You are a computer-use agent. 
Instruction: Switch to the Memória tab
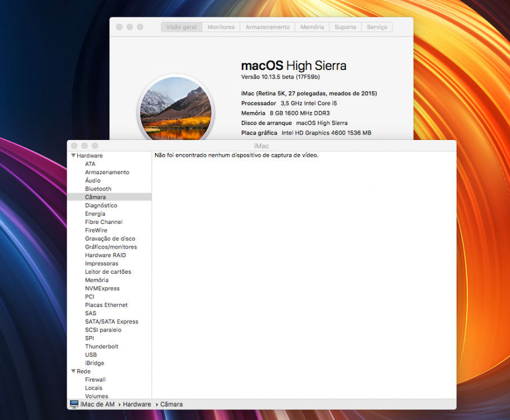tap(312, 27)
